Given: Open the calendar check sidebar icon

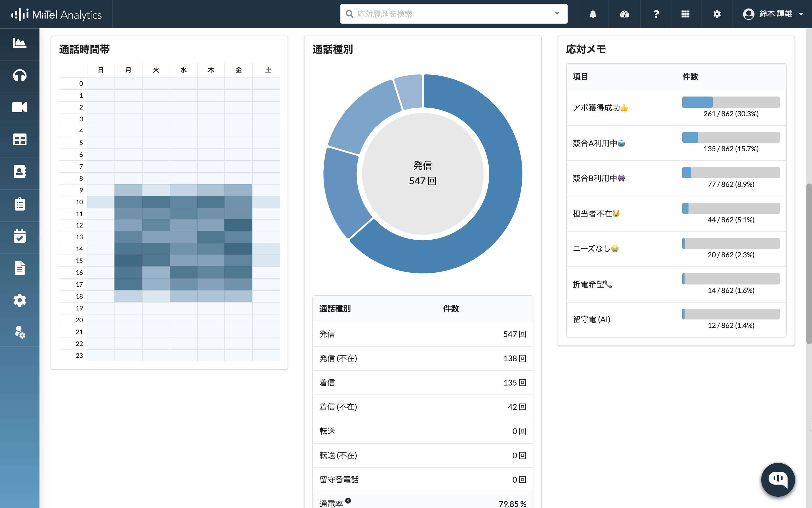Looking at the screenshot, I should [19, 236].
